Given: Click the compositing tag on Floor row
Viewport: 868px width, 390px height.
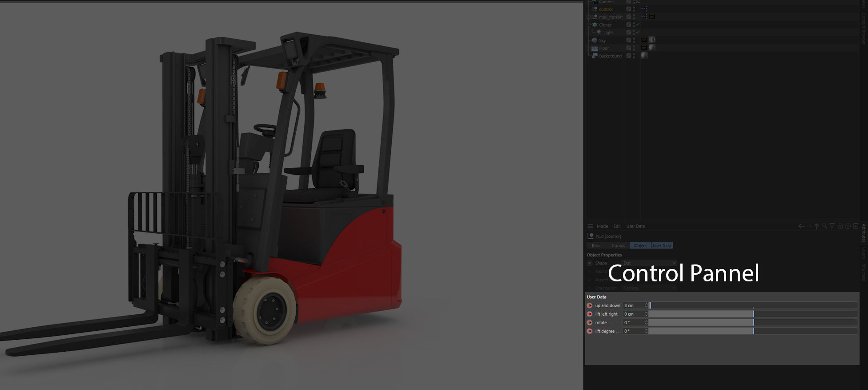Looking at the screenshot, I should (x=644, y=48).
